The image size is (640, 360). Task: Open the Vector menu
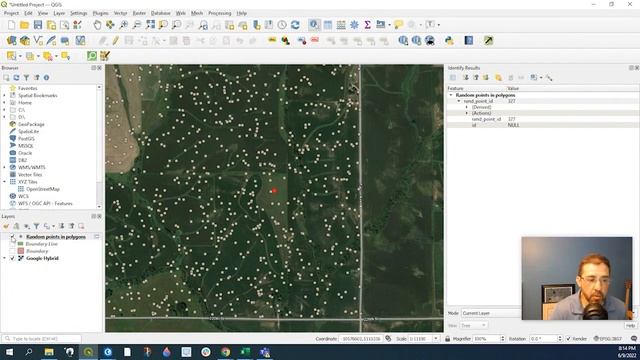tap(120, 13)
